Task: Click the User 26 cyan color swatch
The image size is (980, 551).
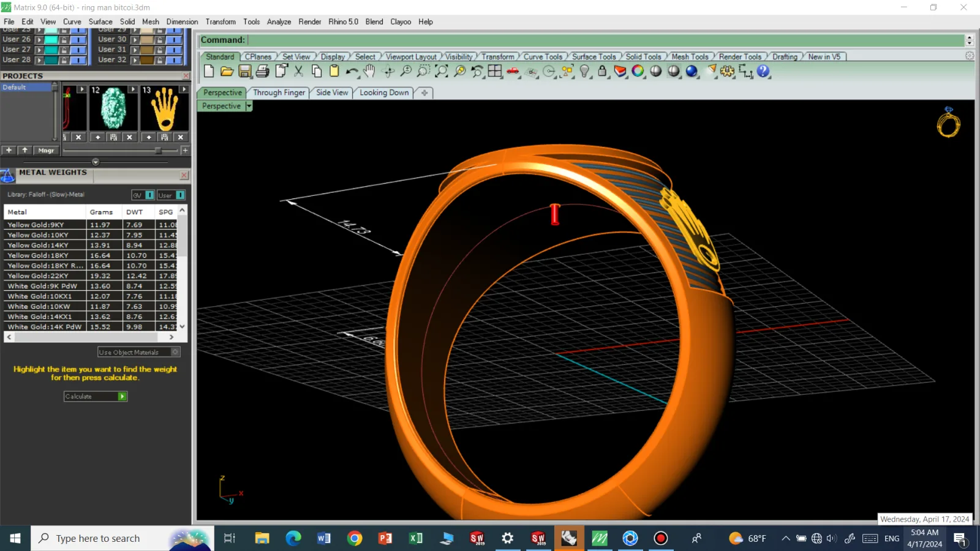Action: click(x=51, y=40)
